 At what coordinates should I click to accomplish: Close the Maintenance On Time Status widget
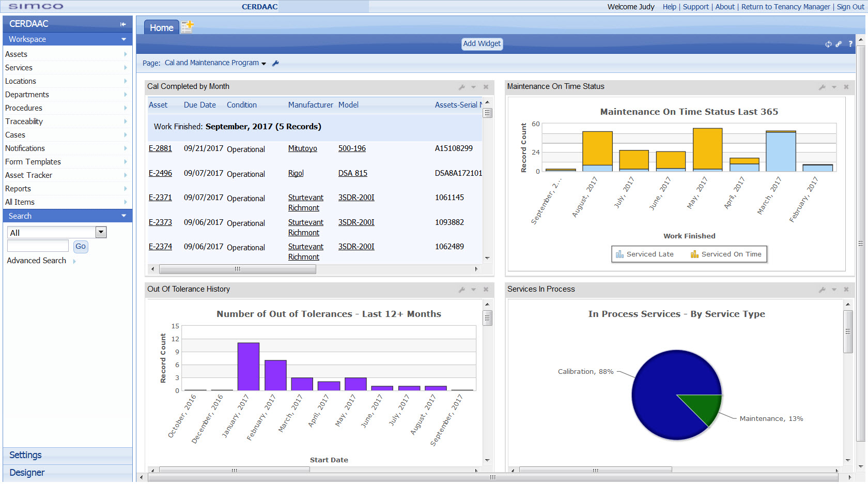846,87
